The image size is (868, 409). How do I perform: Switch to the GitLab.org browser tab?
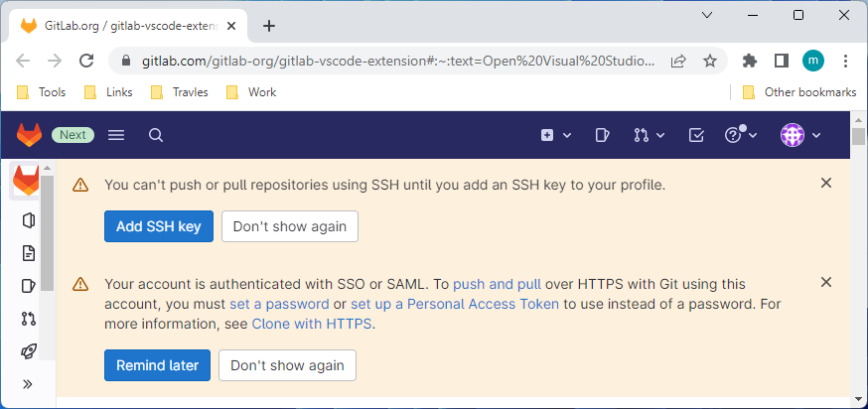(128, 26)
